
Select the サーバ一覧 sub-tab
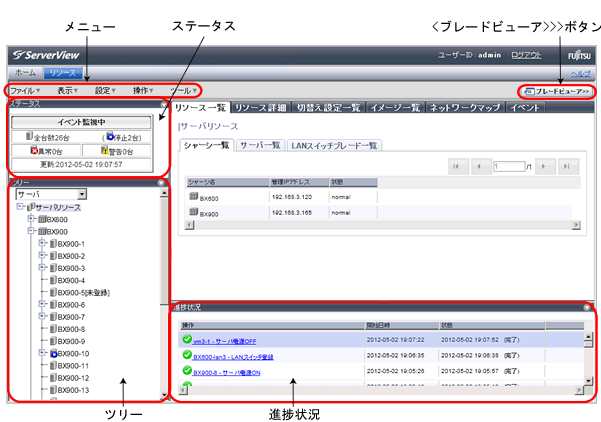(x=260, y=145)
